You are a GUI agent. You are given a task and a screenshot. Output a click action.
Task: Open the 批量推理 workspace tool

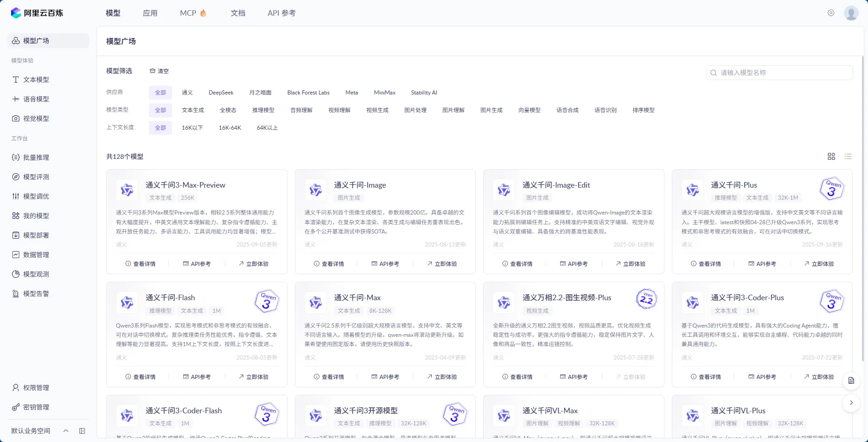click(x=36, y=157)
